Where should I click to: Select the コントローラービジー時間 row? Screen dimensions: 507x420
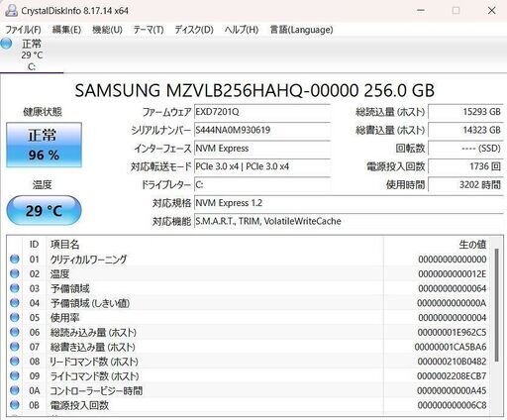(x=249, y=390)
